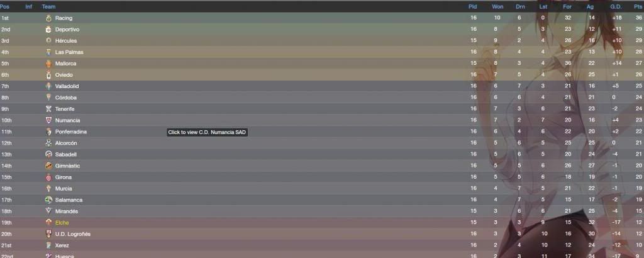Click the Alcorcón club badge icon

(x=48, y=143)
